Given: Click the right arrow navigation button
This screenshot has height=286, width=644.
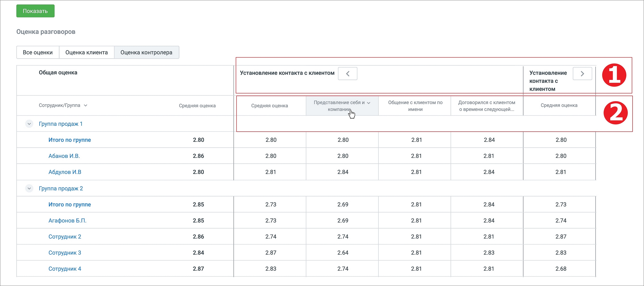Looking at the screenshot, I should point(582,74).
